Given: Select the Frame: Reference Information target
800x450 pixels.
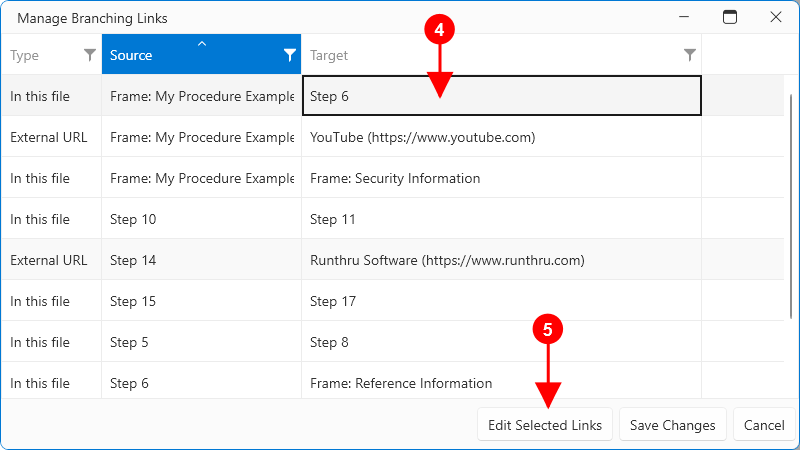Looking at the screenshot, I should 400,383.
